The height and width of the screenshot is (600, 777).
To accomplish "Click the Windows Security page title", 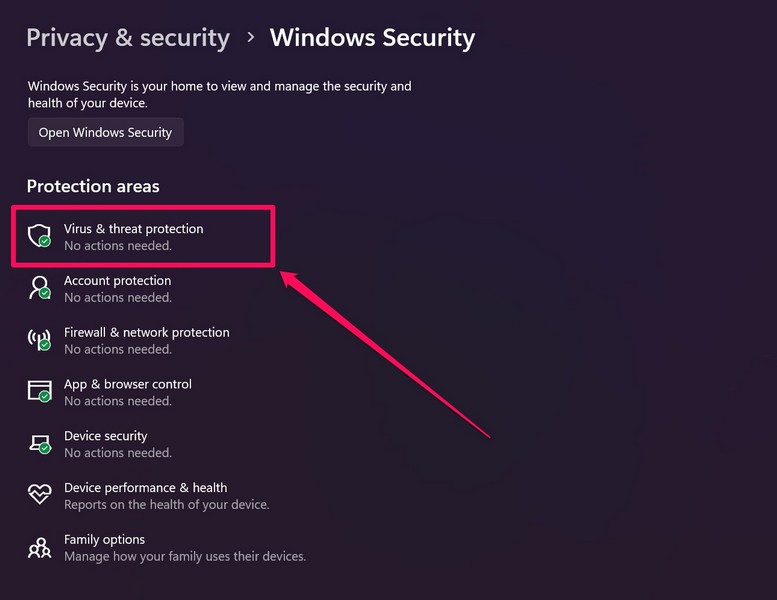I will [x=372, y=38].
